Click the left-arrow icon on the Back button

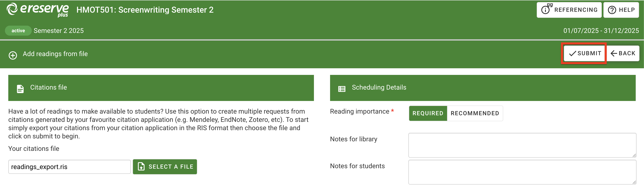pyautogui.click(x=614, y=53)
